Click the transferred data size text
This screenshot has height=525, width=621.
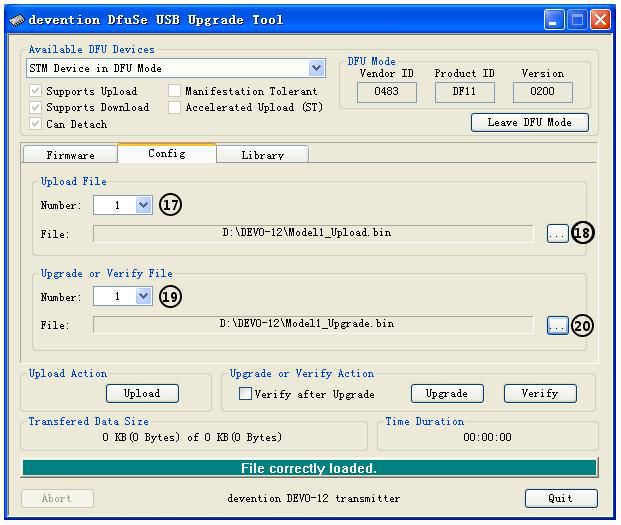[x=192, y=437]
